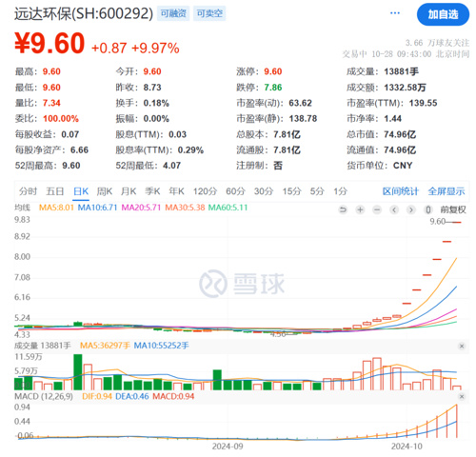Move chart left with the left chevron
The height and width of the screenshot is (457, 476).
(x=394, y=209)
